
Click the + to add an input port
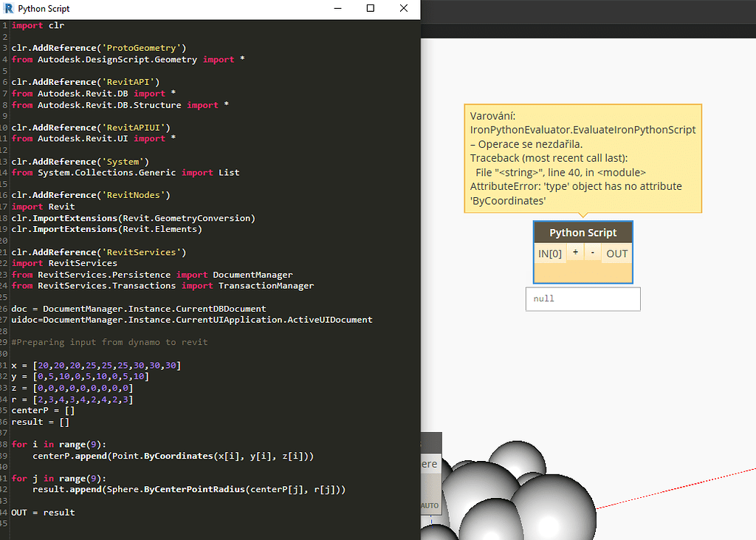[575, 253]
